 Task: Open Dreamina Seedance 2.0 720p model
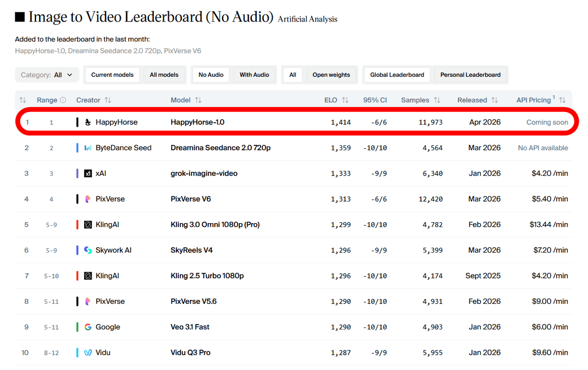pos(220,148)
